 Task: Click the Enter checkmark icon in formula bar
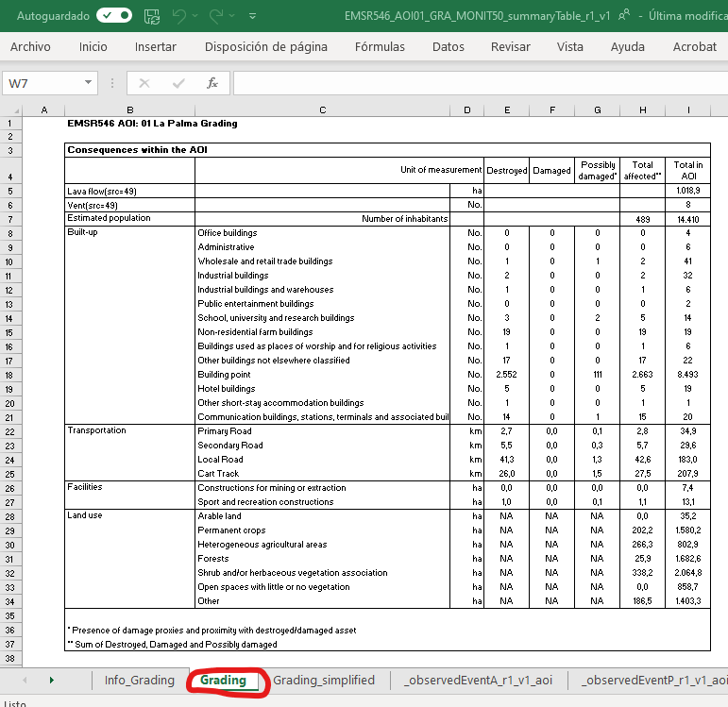click(x=178, y=83)
